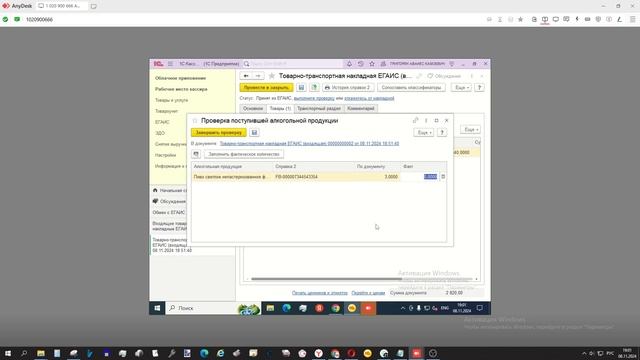Image resolution: width=640 pixels, height=360 pixels.
Task: Click the 1C search field
Action: click(294, 64)
